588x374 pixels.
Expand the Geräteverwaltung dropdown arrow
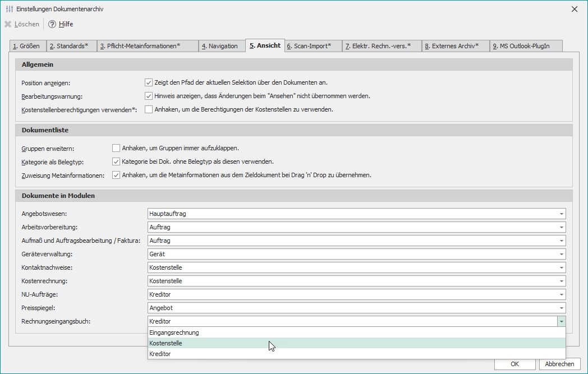coord(561,254)
